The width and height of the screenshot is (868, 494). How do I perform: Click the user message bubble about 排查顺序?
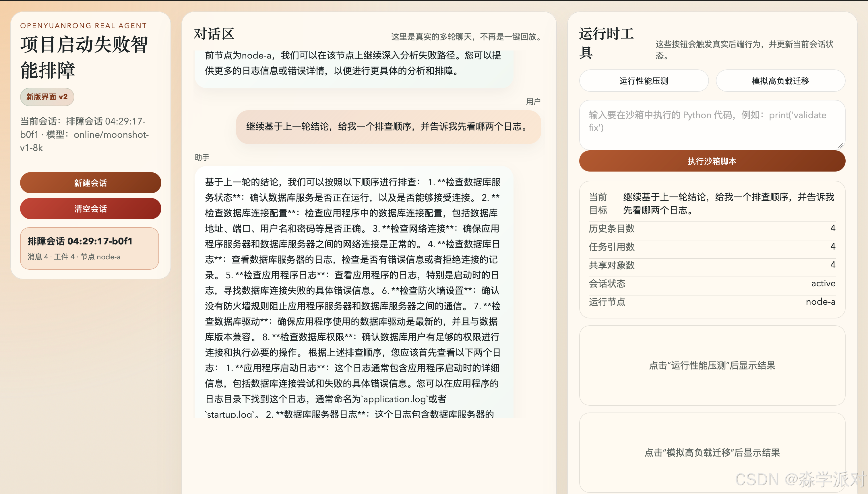[388, 127]
